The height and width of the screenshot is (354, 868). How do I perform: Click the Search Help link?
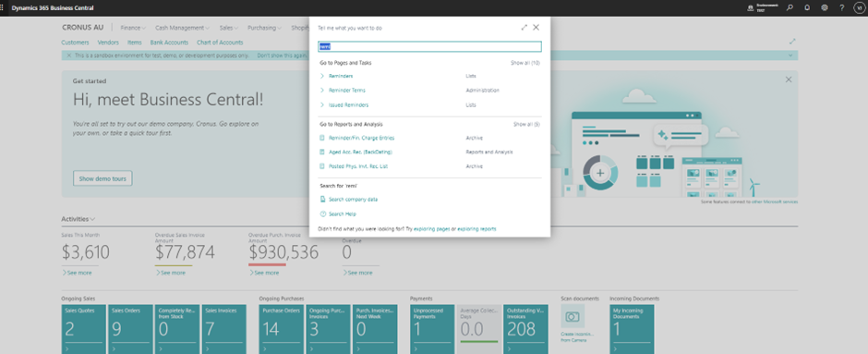coord(342,214)
